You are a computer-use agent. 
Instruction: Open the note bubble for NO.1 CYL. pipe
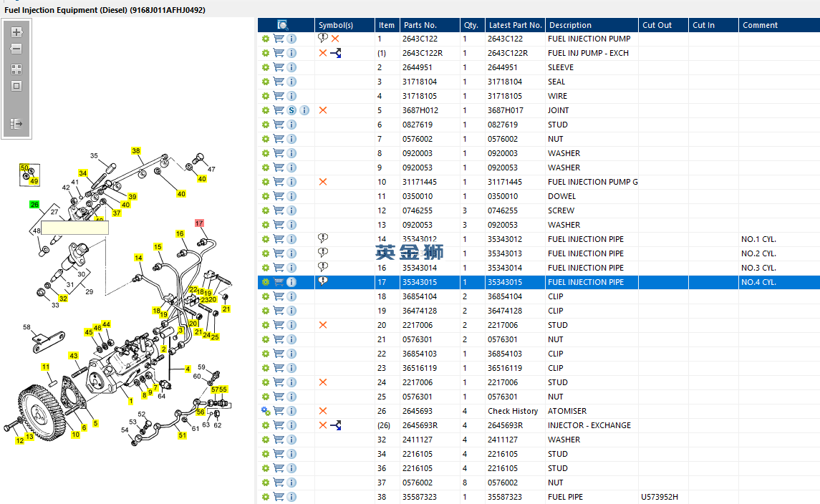point(323,238)
